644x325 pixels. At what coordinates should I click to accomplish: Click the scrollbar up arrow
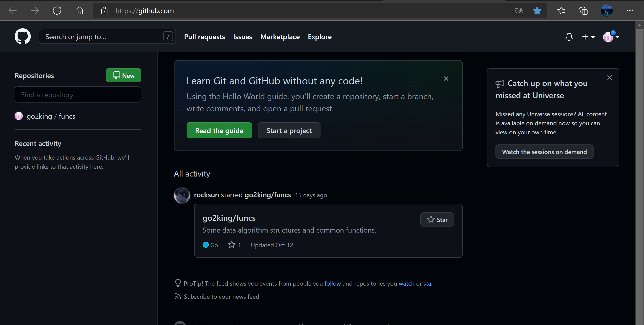point(640,25)
